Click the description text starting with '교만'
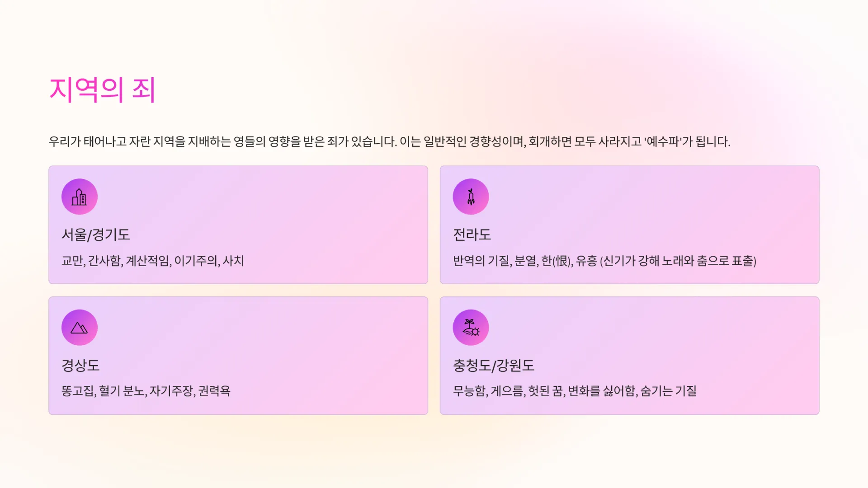 pyautogui.click(x=153, y=261)
